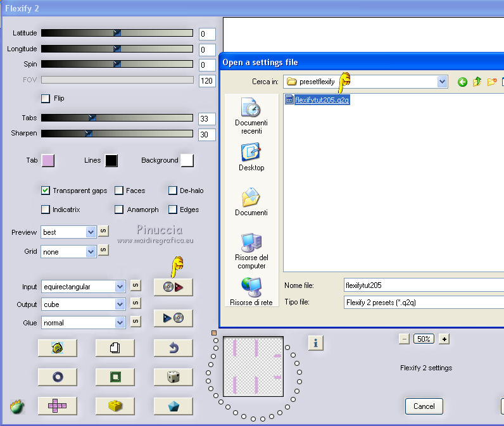Enable the Indicatrix checkbox
Image resolution: width=504 pixels, height=426 pixels.
point(46,210)
